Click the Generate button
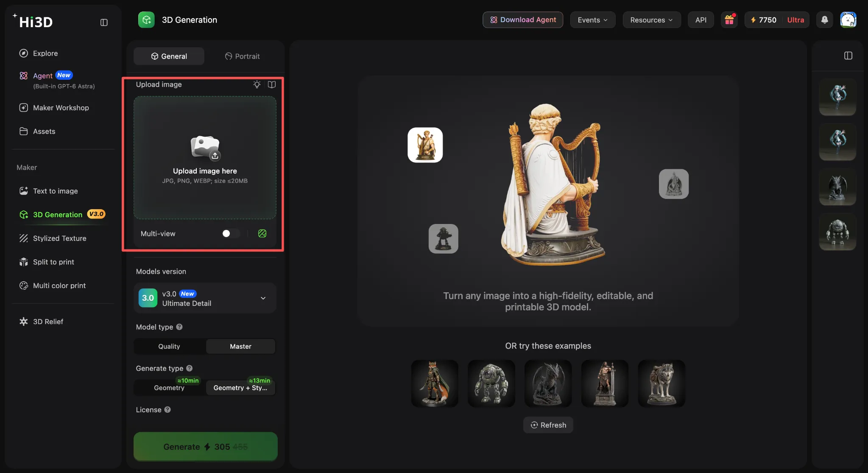The width and height of the screenshot is (868, 473). 206,447
